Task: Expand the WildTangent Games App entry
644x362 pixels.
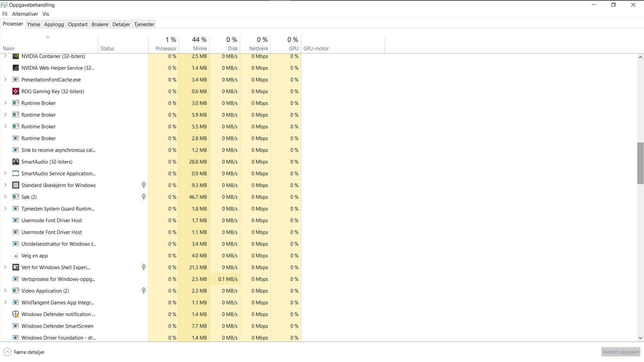Action: click(x=5, y=302)
